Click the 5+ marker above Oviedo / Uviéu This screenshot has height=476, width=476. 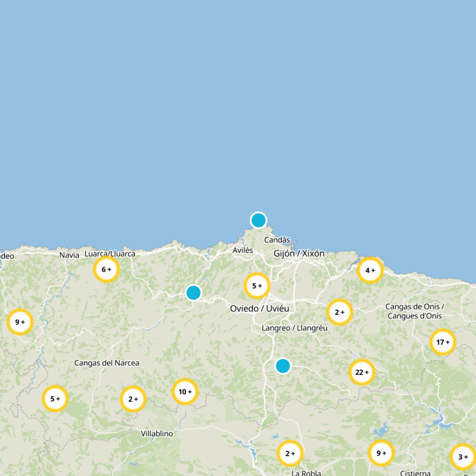coord(257,285)
